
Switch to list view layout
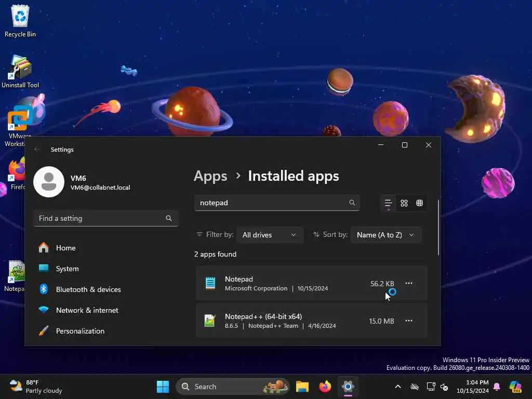point(389,203)
